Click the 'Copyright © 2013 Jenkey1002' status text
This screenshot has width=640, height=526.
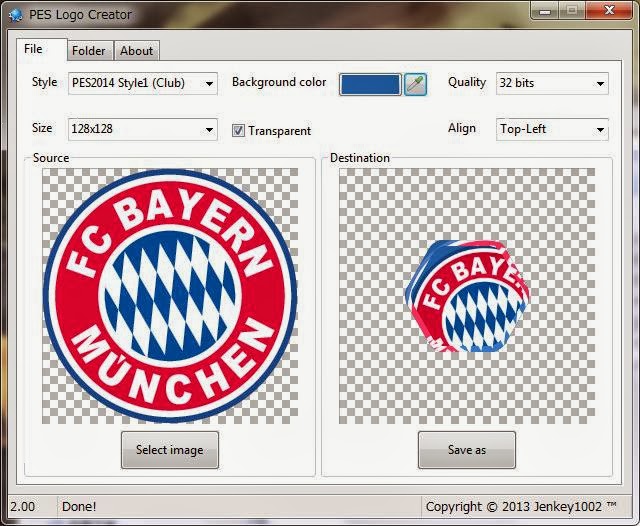(521, 507)
